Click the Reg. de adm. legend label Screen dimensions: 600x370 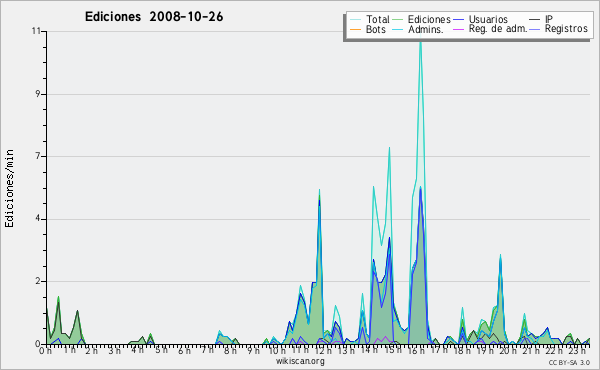click(498, 29)
